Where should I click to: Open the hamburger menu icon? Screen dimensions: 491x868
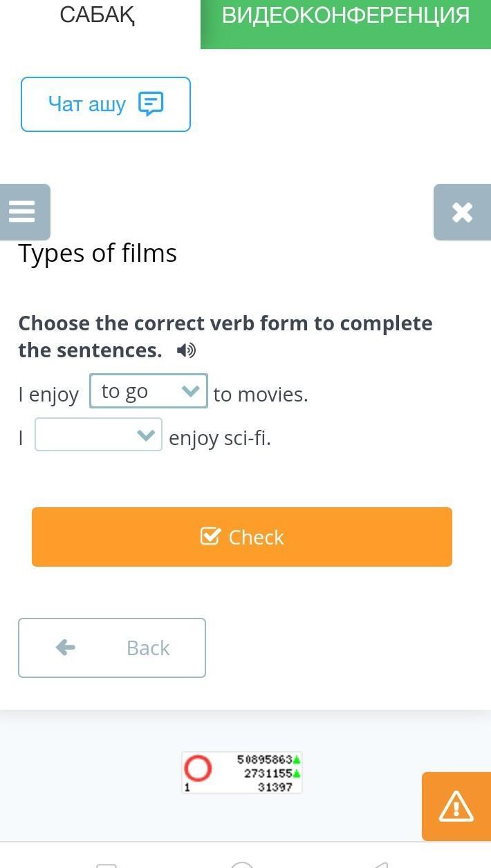22,211
